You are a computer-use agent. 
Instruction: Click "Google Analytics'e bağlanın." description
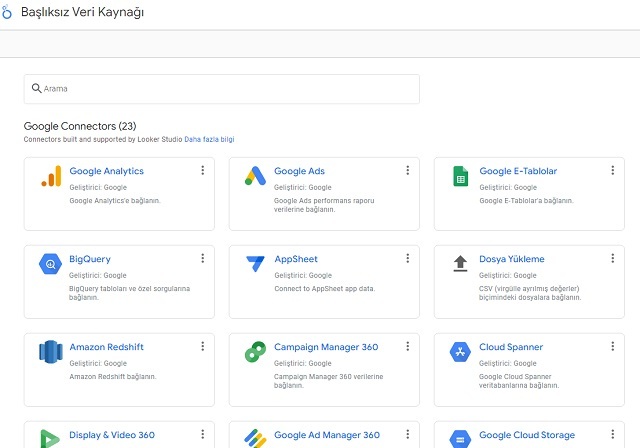pyautogui.click(x=115, y=200)
